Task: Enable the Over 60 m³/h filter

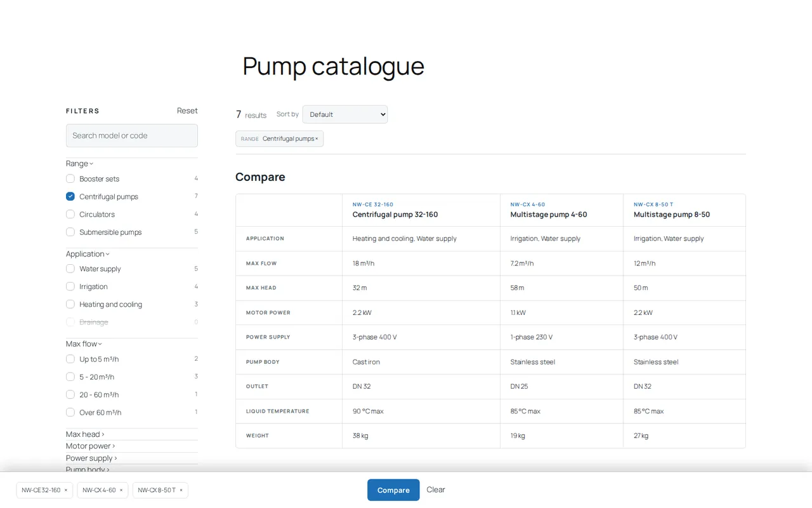Action: click(70, 413)
